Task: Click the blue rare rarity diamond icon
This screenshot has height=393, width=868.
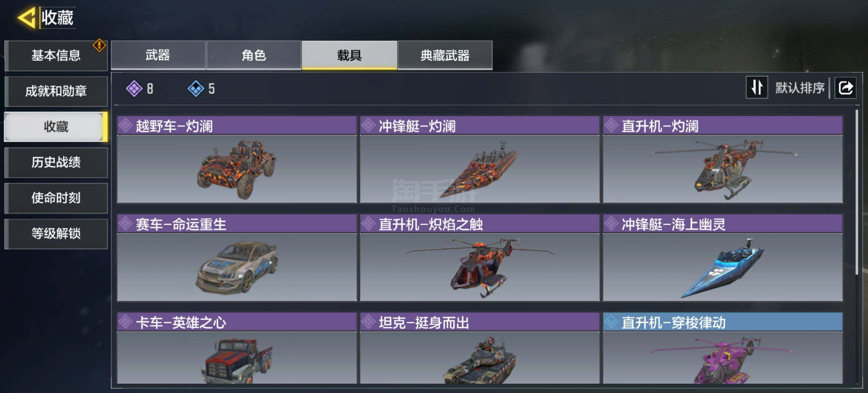Action: [196, 89]
